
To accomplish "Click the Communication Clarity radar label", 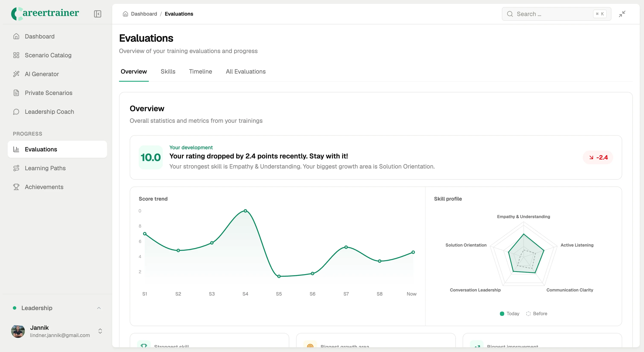I will pos(570,290).
